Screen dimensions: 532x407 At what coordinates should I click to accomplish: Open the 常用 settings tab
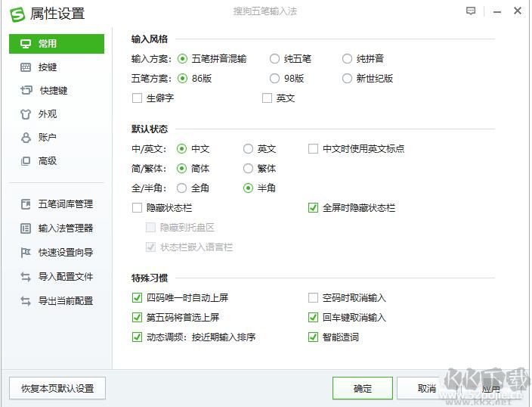[57, 44]
